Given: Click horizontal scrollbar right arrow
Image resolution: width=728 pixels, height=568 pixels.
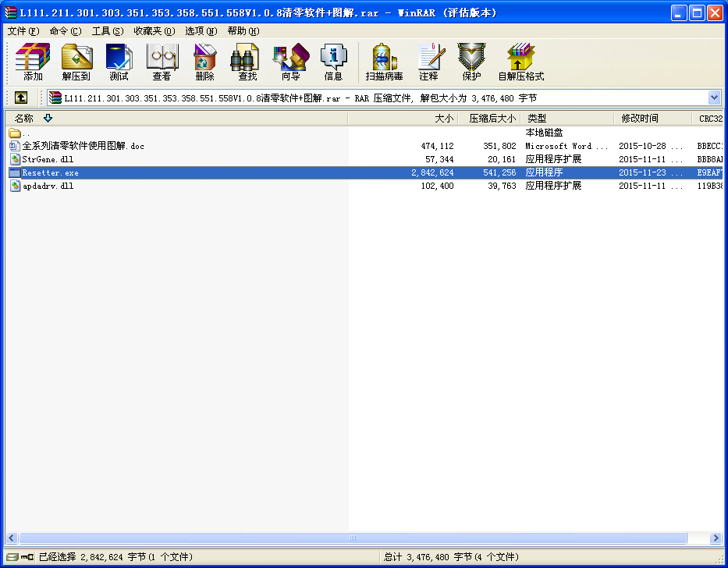Looking at the screenshot, I should 716,538.
